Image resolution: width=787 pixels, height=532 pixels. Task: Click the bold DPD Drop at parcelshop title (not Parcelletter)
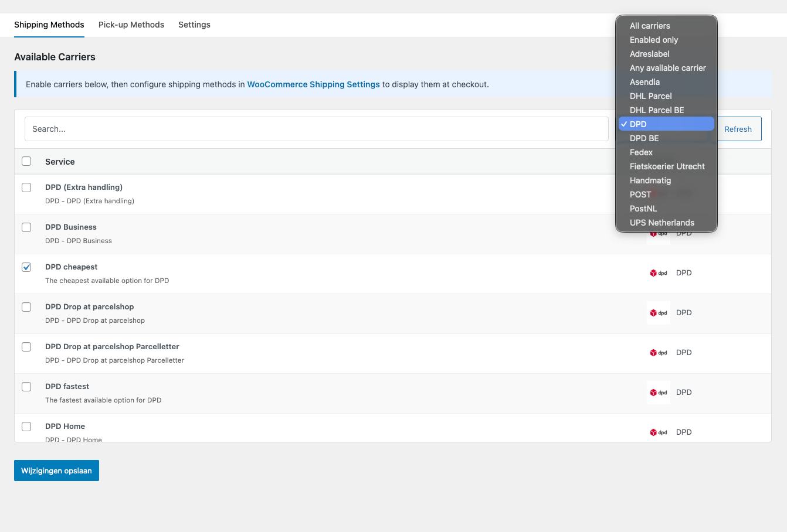click(x=90, y=307)
